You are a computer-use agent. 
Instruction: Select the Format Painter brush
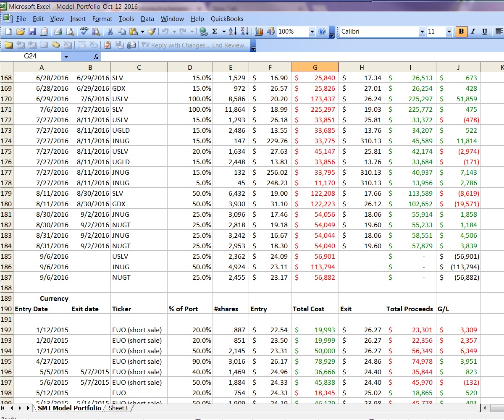(x=152, y=31)
